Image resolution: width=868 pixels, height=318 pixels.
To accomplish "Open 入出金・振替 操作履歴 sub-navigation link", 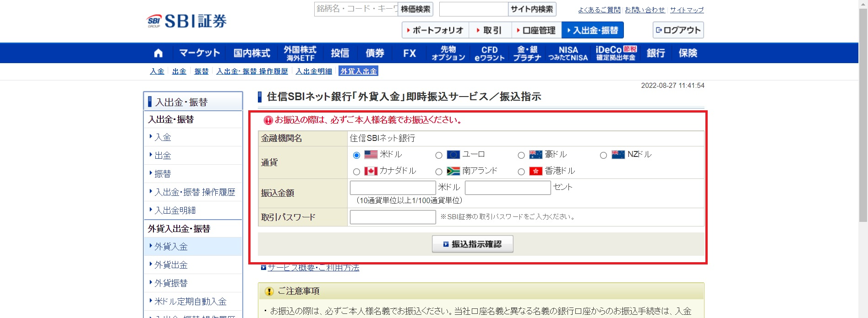I will pyautogui.click(x=252, y=71).
